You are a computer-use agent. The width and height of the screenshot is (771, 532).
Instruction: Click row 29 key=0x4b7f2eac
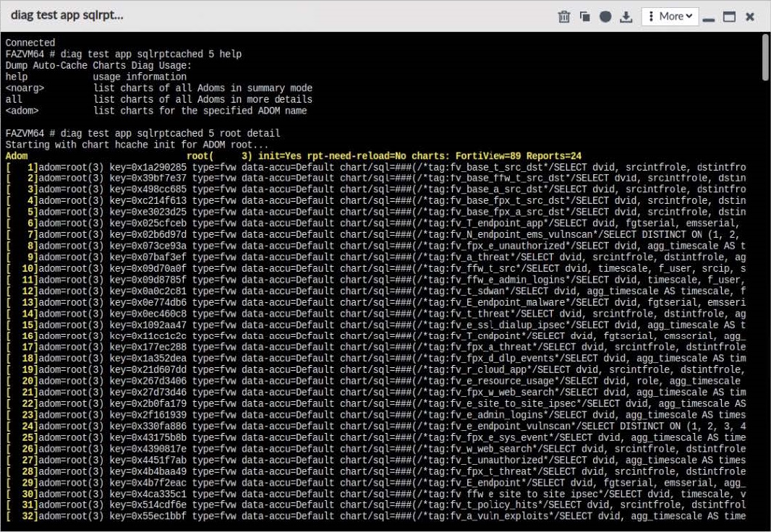(148, 484)
